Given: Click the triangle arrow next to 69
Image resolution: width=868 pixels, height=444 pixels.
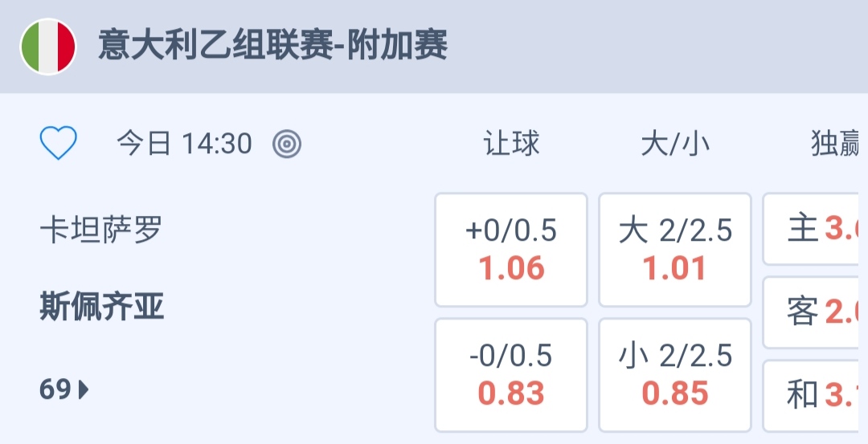Looking at the screenshot, I should [84, 390].
